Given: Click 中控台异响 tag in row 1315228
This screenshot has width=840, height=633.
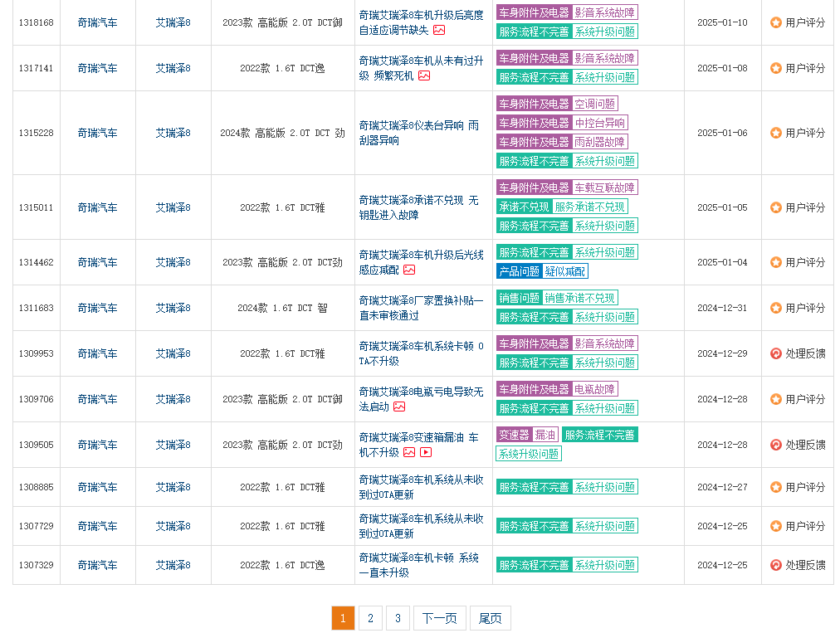Looking at the screenshot, I should [x=600, y=123].
